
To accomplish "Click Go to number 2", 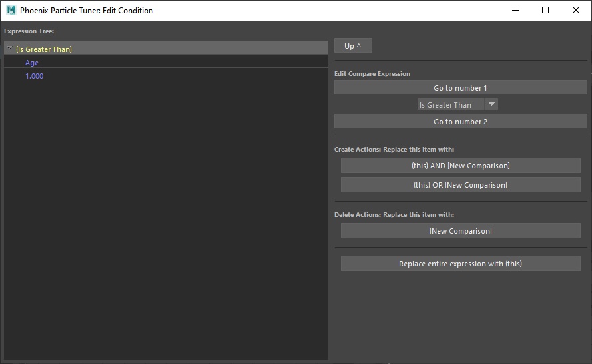I will click(460, 122).
